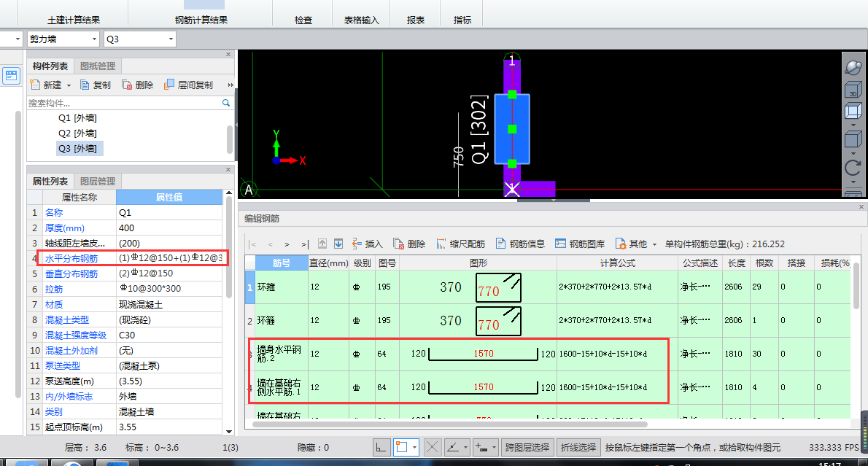This screenshot has width=868, height=466.
Task: Click the search magnifier in 搜索构件 box
Action: click(226, 103)
